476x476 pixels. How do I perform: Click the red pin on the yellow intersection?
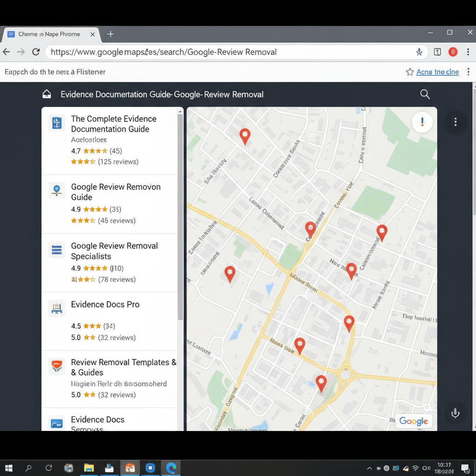(310, 230)
